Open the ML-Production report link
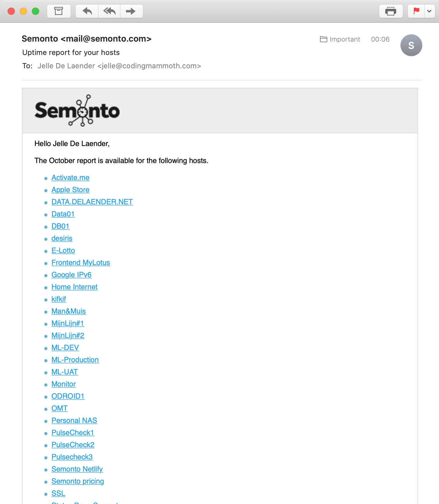439x504 pixels. pos(75,360)
